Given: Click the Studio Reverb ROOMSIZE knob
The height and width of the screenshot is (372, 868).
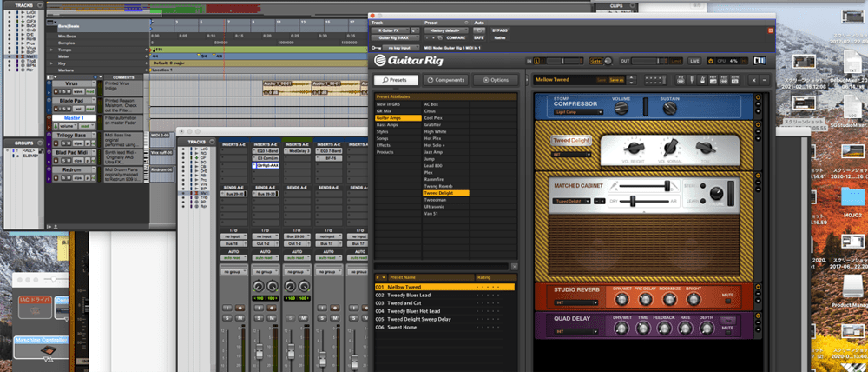Looking at the screenshot, I should 668,299.
